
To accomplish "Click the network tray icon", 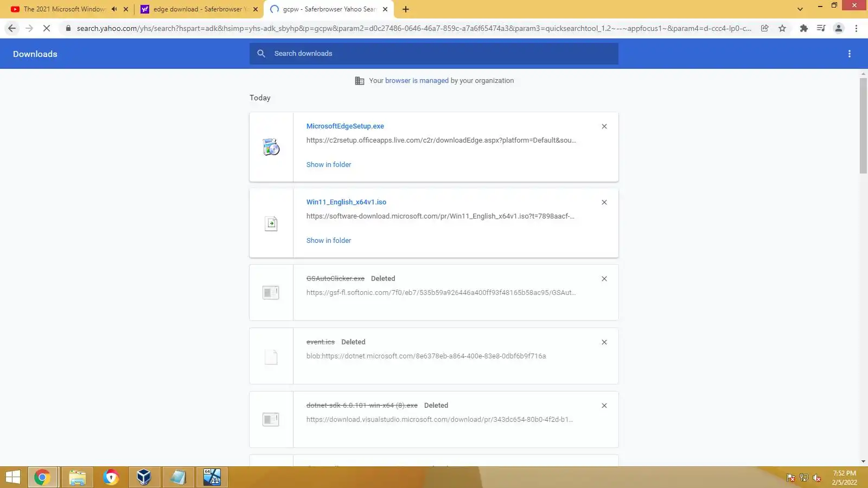I will coord(804,478).
